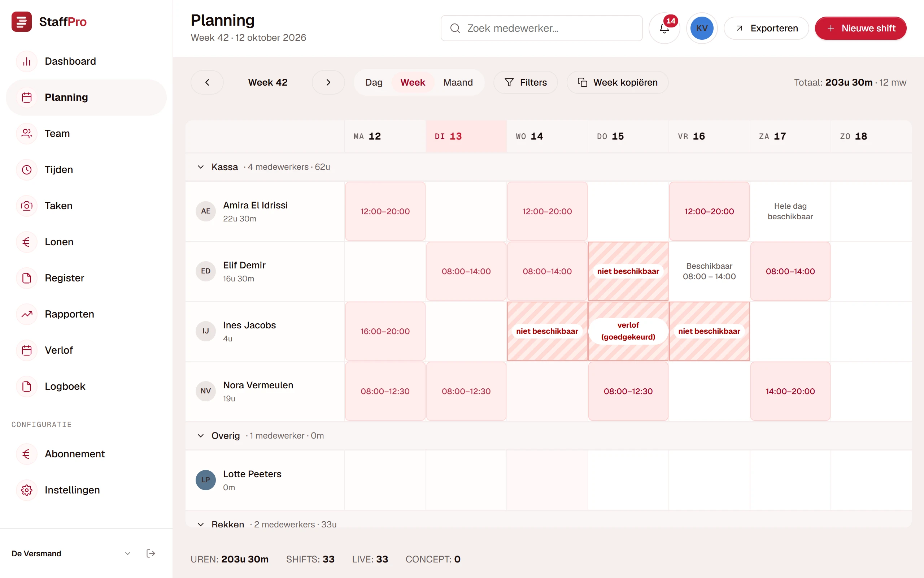
Task: Go to next week arrow
Action: (328, 82)
